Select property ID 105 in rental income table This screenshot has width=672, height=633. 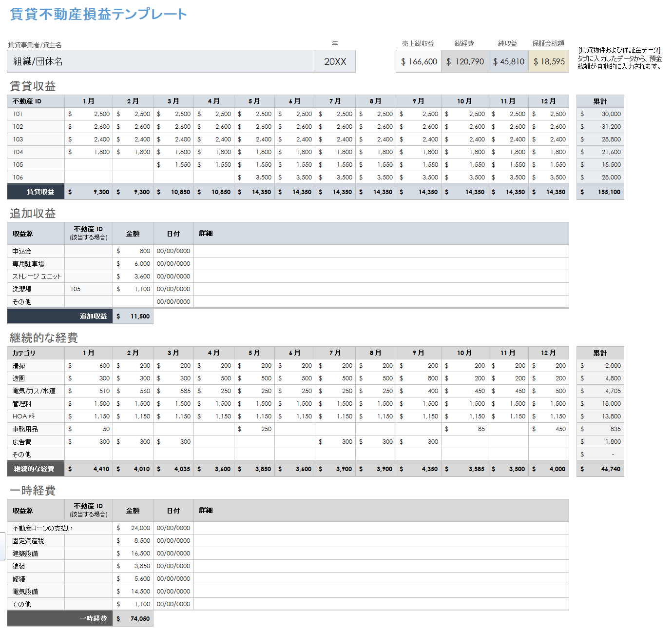tap(36, 165)
